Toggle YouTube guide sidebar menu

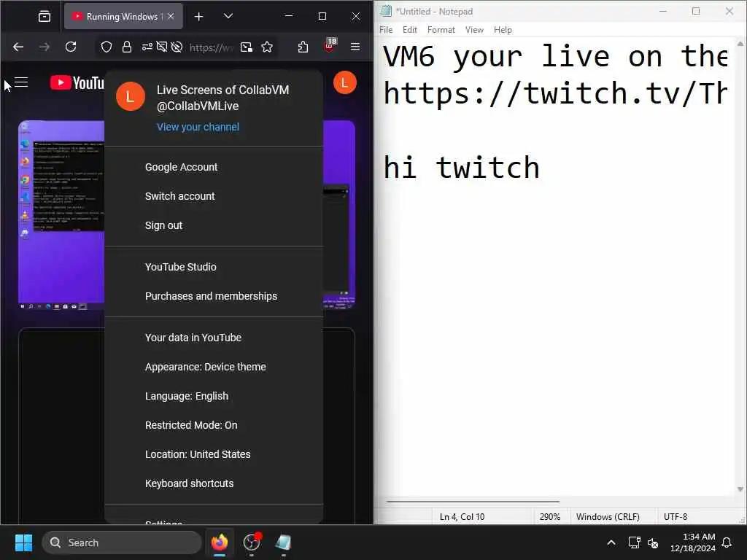pyautogui.click(x=21, y=82)
